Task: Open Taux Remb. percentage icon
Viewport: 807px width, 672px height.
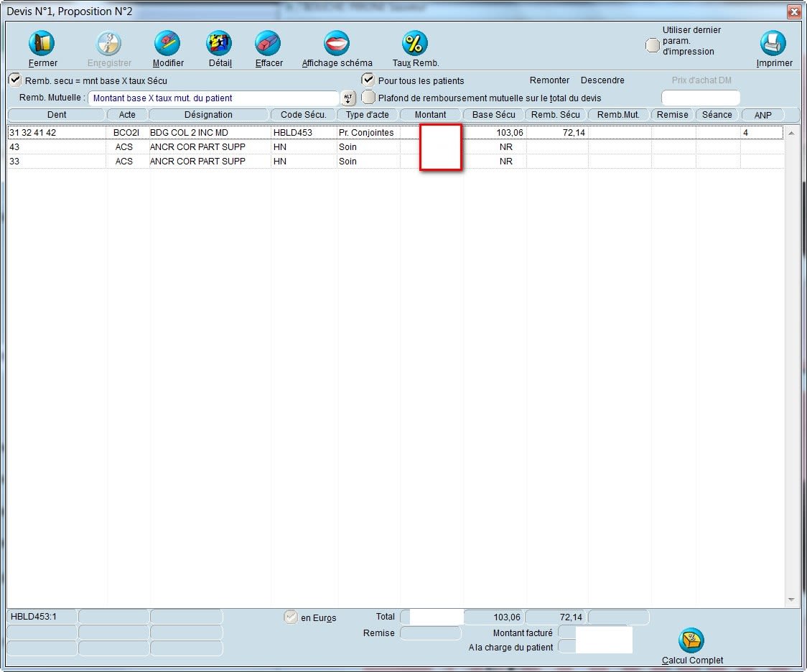Action: [414, 44]
